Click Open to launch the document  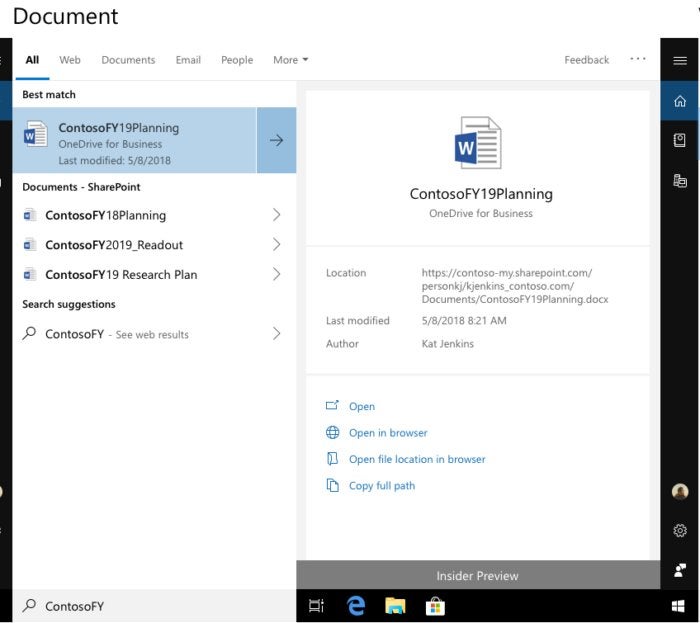point(362,407)
